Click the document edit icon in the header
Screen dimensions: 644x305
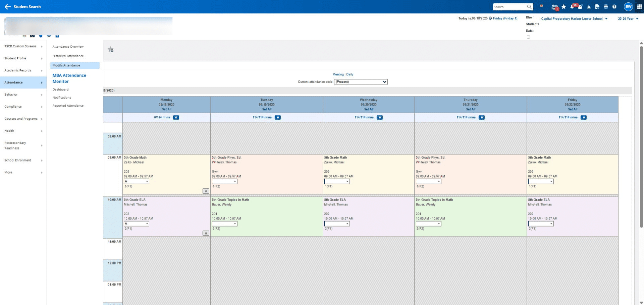[597, 7]
